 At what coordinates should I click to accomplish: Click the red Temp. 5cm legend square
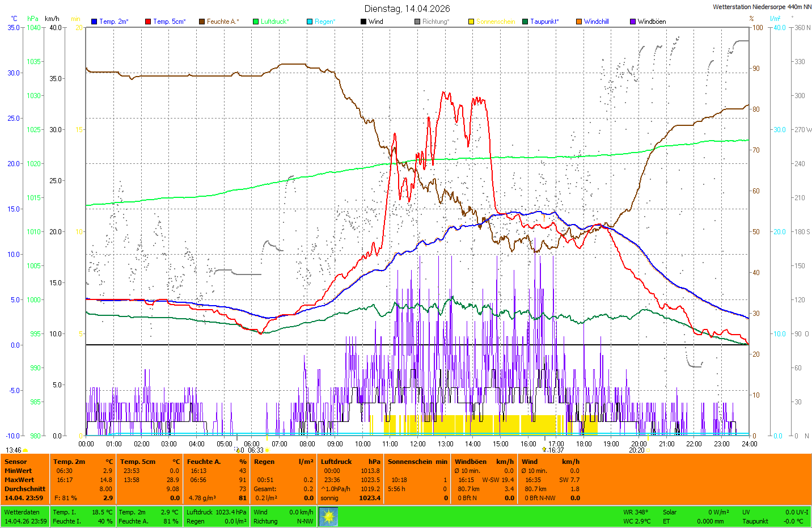(148, 22)
